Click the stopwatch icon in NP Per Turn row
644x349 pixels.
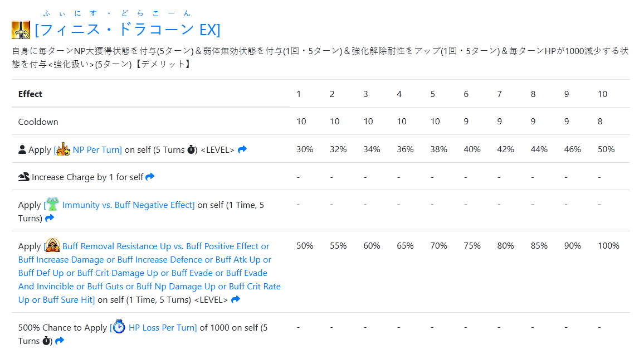[191, 149]
